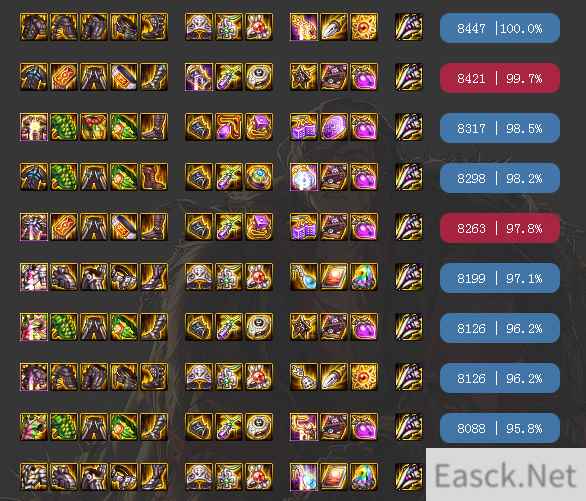Select the rainbow crystal icon in sixth row
Viewport: 586px width, 501px height.
364,277
